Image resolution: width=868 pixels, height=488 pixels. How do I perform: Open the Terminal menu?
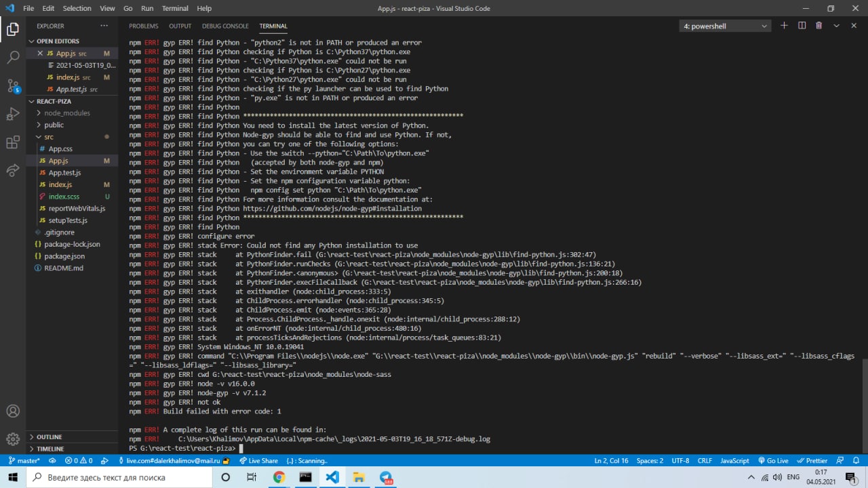(x=175, y=8)
